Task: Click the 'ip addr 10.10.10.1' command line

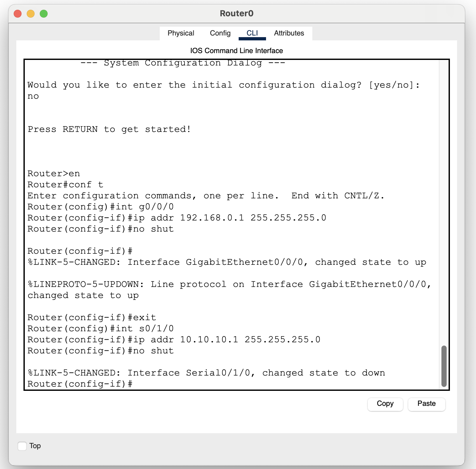Action: (174, 339)
